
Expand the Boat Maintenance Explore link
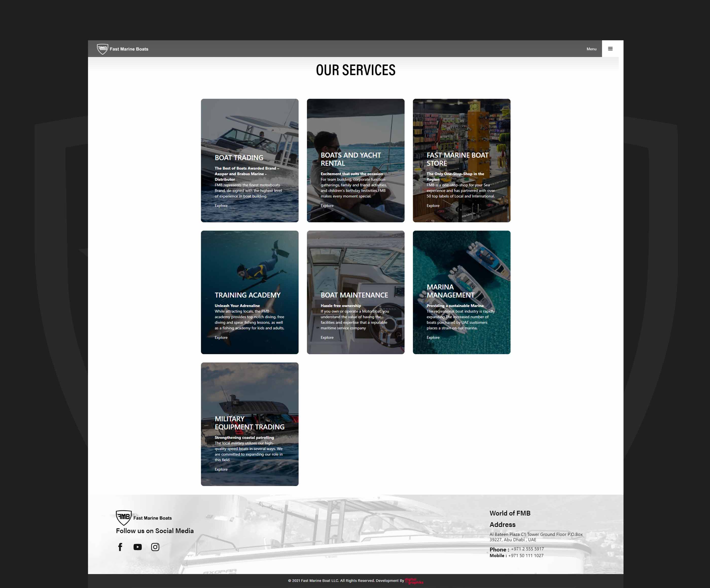point(327,337)
